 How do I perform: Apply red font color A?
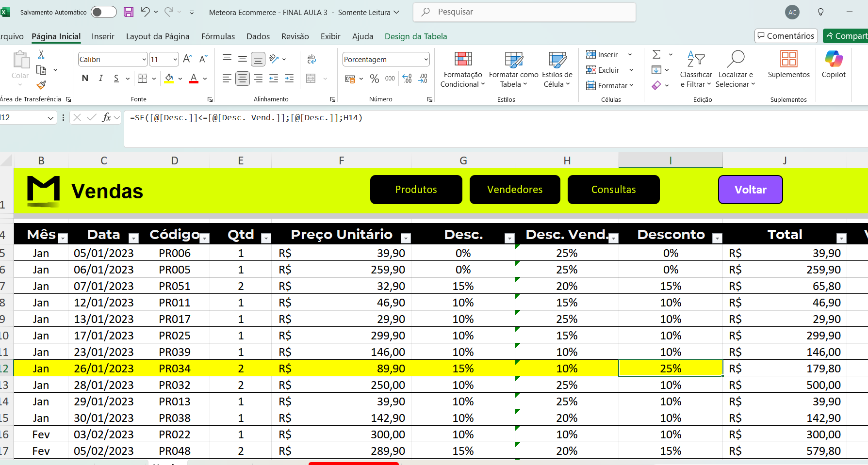pyautogui.click(x=194, y=78)
